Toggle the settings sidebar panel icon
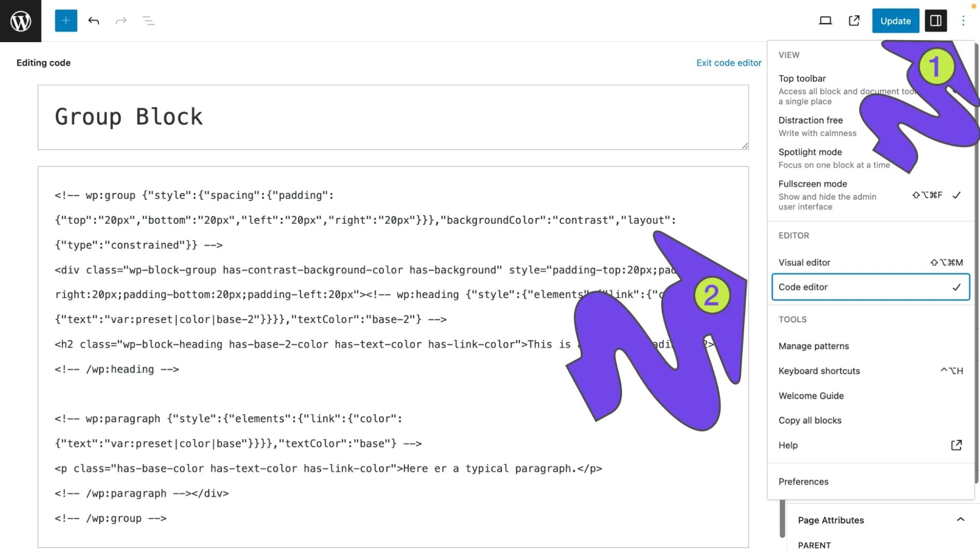Screen dimensions: 980x552 [935, 21]
